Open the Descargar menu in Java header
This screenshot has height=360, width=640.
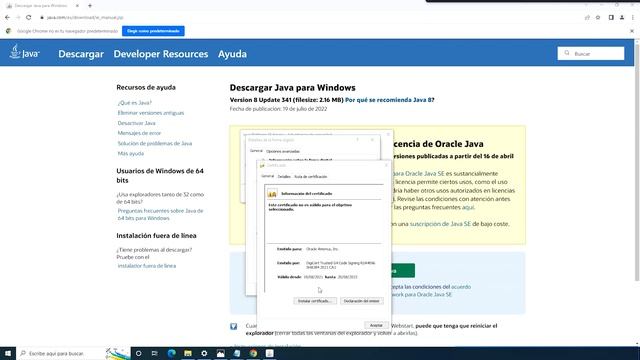click(81, 54)
